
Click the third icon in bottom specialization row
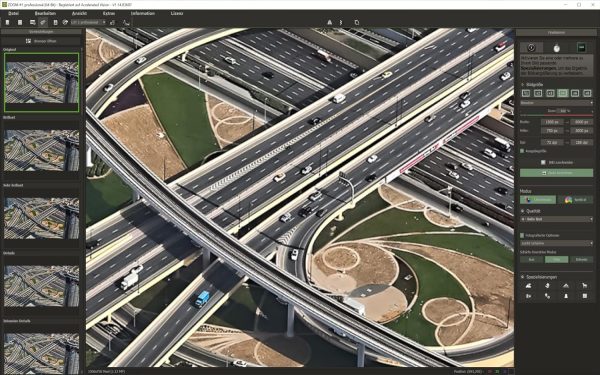(x=566, y=296)
